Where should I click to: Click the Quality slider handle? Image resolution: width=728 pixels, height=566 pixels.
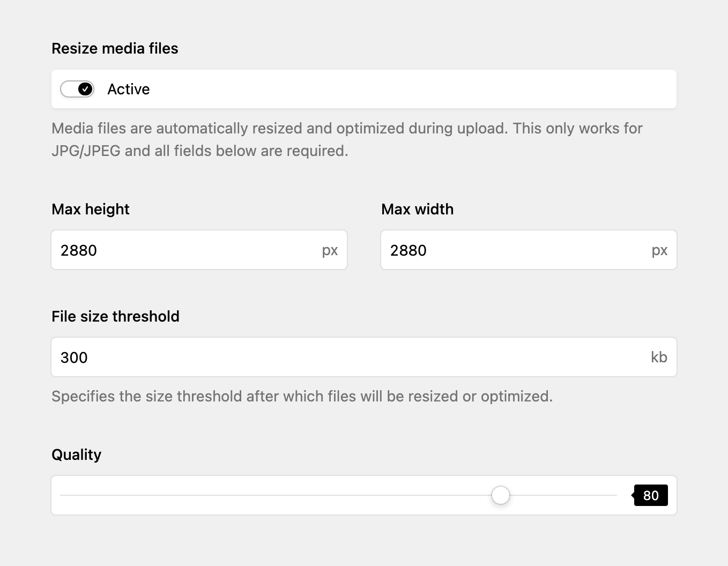501,495
